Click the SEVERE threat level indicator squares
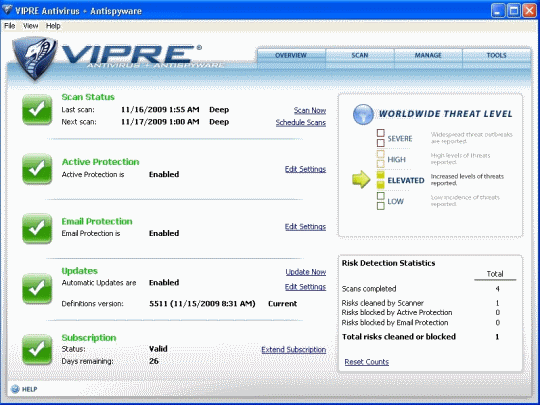This screenshot has width=540, height=405. pos(381,138)
